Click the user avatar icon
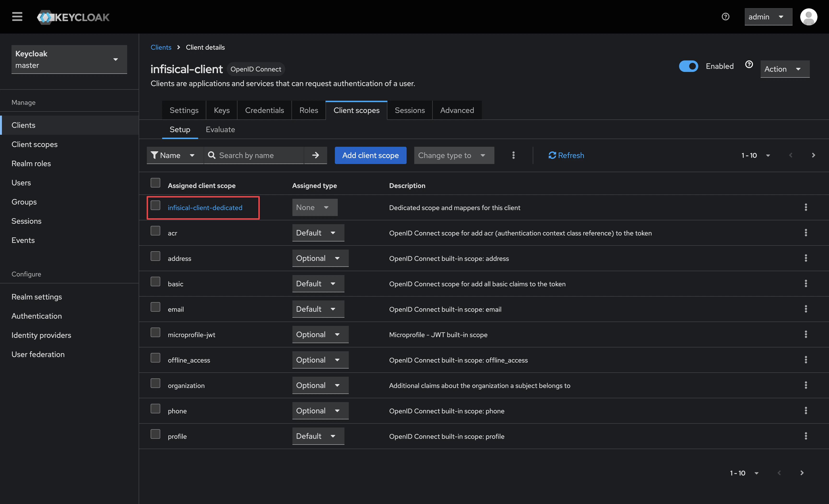 click(808, 17)
